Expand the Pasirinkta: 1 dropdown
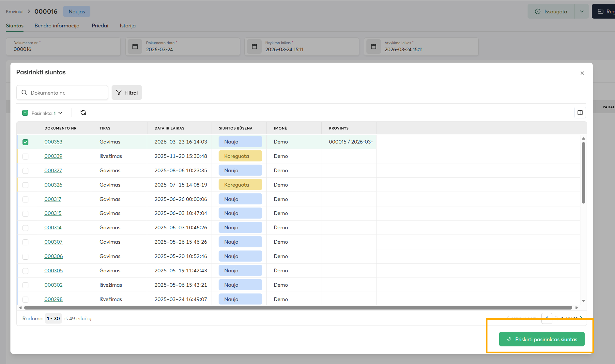The image size is (615, 364). coord(60,113)
